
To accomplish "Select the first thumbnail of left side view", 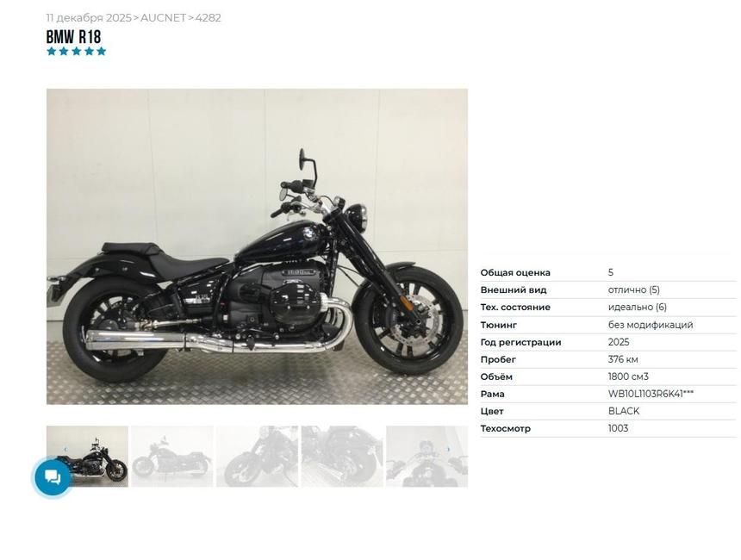I will [x=87, y=457].
